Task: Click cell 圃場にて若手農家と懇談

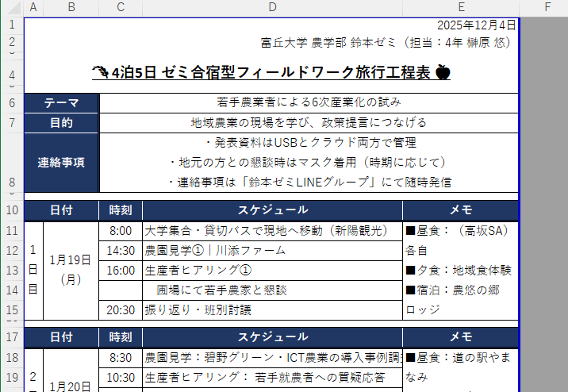Action: (272, 290)
